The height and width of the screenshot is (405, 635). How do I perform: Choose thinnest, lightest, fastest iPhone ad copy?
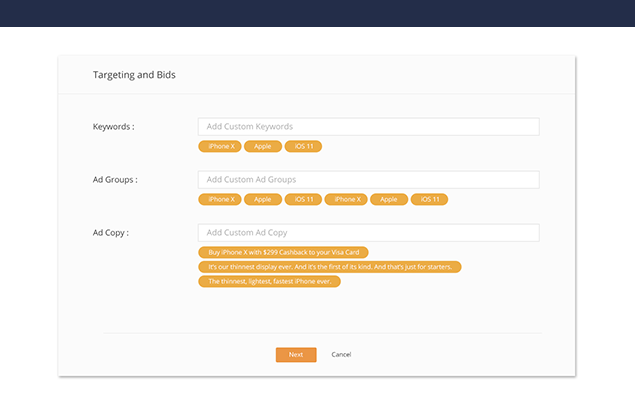click(269, 281)
